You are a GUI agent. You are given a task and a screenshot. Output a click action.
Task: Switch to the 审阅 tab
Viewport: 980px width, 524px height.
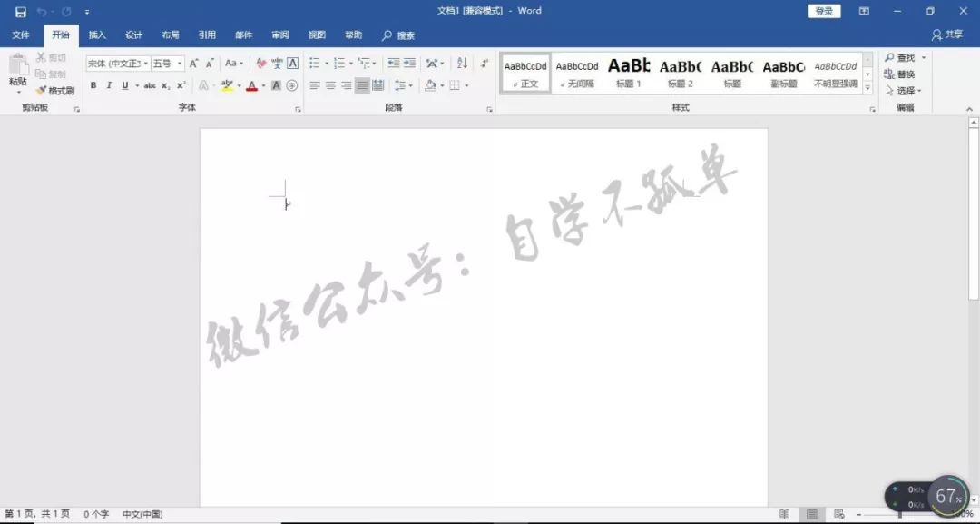click(280, 35)
